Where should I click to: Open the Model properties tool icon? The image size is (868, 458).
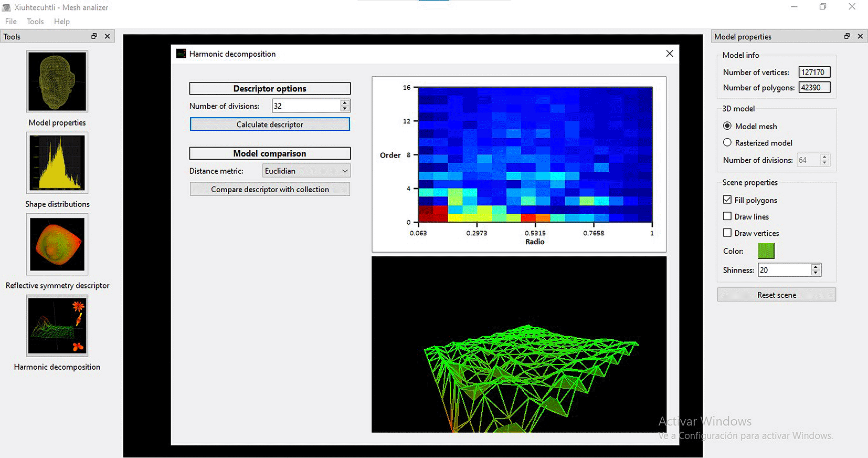(57, 81)
